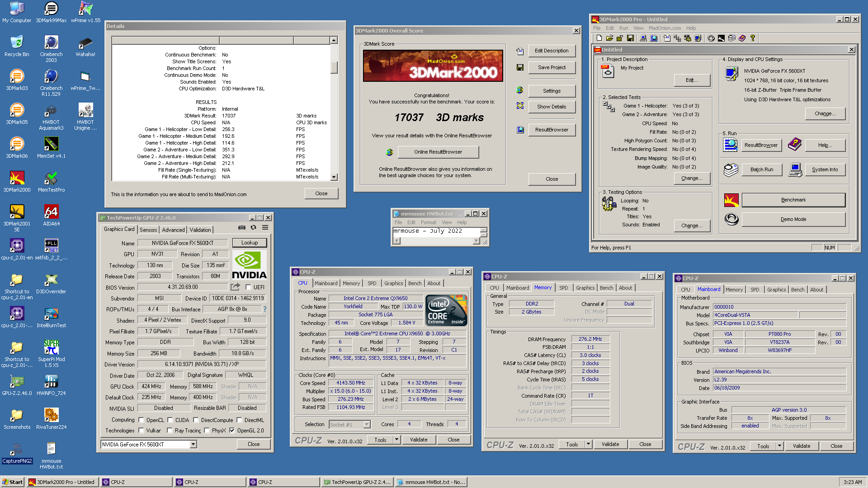This screenshot has width=868, height=488.
Task: Open Tools dropdown arrow in CPU-Z CPU window
Action: click(x=396, y=439)
